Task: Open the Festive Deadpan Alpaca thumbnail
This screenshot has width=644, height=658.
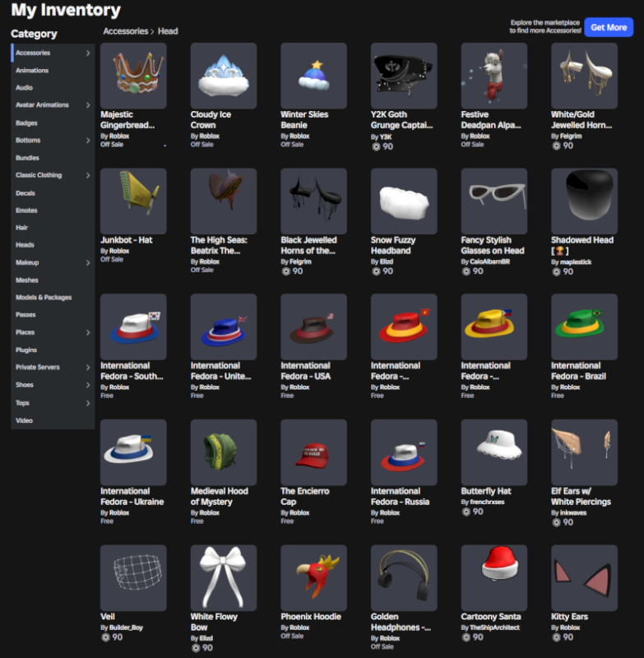Action: [494, 76]
